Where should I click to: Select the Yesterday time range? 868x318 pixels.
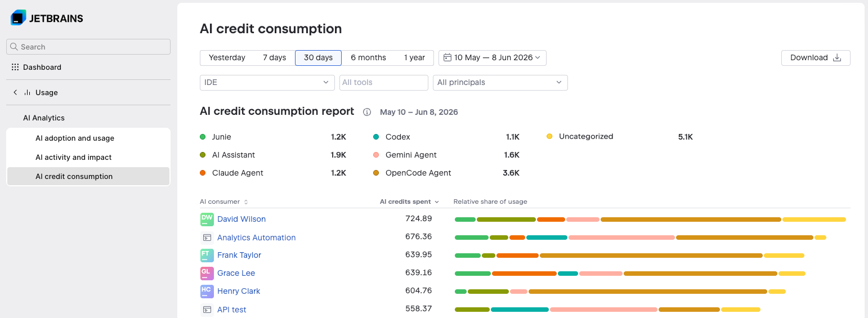click(227, 57)
